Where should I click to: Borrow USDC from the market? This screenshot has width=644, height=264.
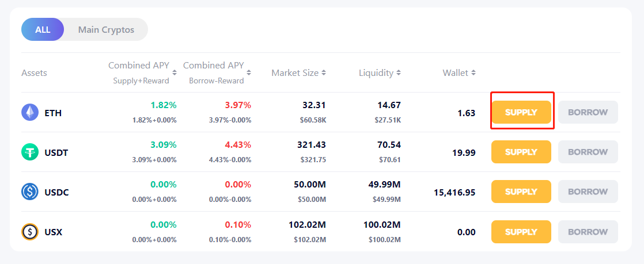[x=588, y=192]
